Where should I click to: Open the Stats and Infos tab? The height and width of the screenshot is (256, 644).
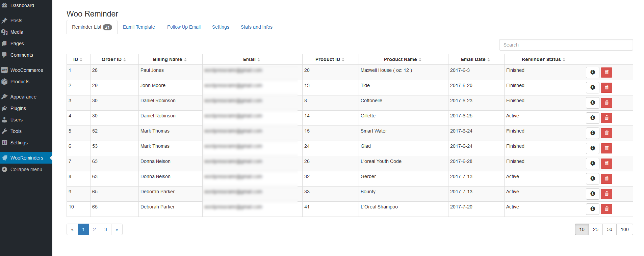pos(256,27)
